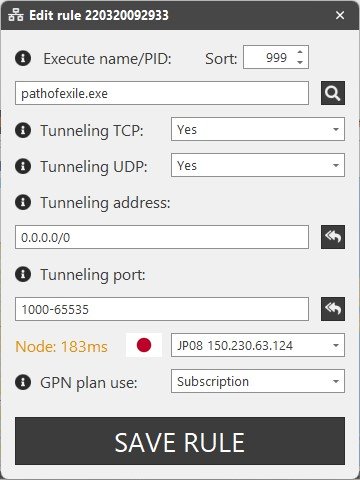The image size is (360, 480).
Task: Reset the tunneling address with the undo arrows icon
Action: coord(333,237)
